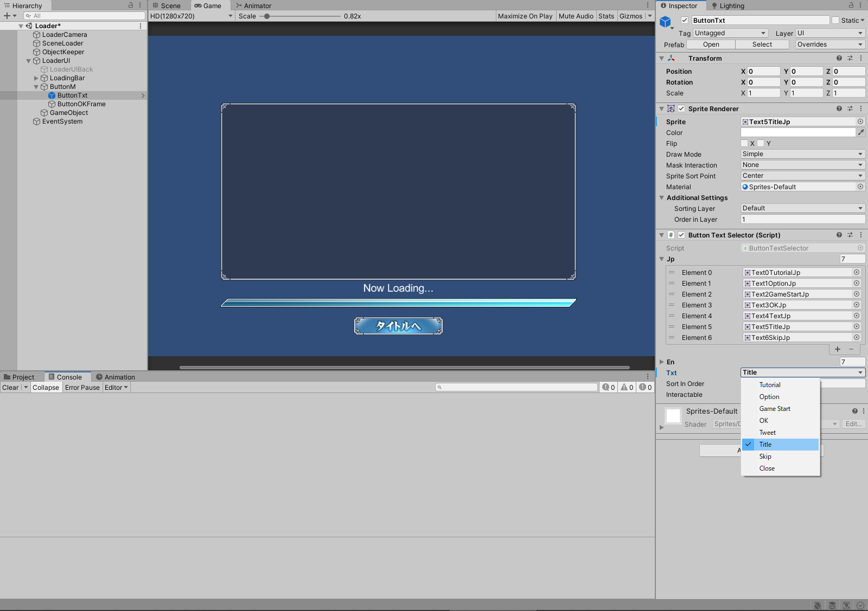Click the Color eyedropper icon

coord(861,132)
